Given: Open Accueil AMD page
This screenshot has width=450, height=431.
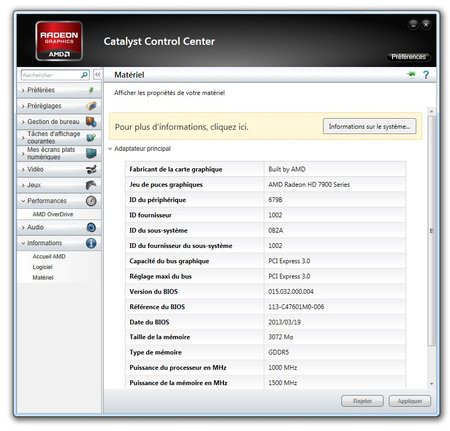Looking at the screenshot, I should 49,256.
